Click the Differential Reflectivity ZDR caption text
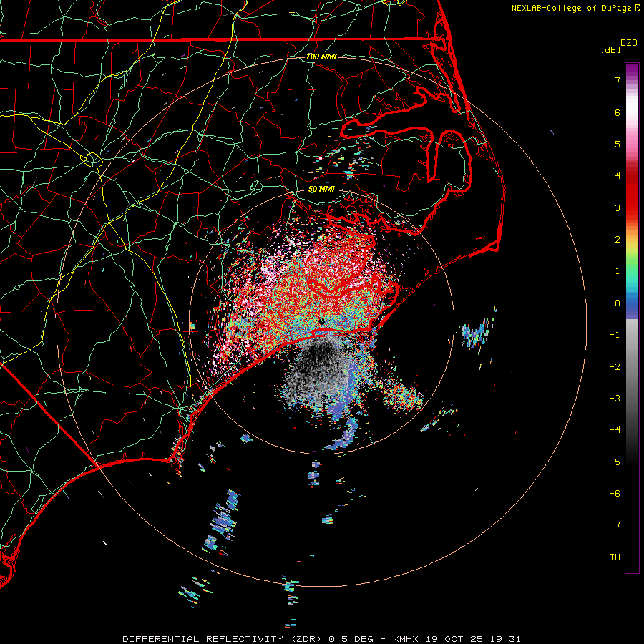Viewport: 644px width, 644px height. click(x=321, y=639)
